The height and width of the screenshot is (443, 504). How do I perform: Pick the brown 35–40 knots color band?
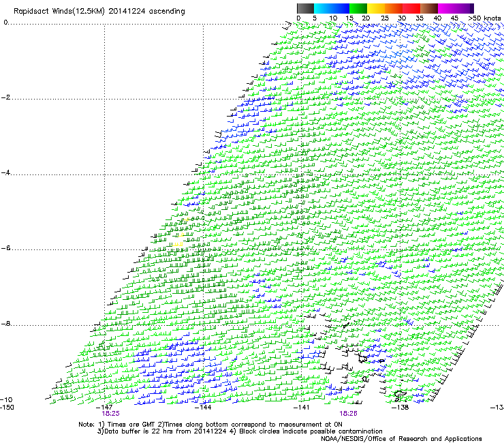click(429, 8)
